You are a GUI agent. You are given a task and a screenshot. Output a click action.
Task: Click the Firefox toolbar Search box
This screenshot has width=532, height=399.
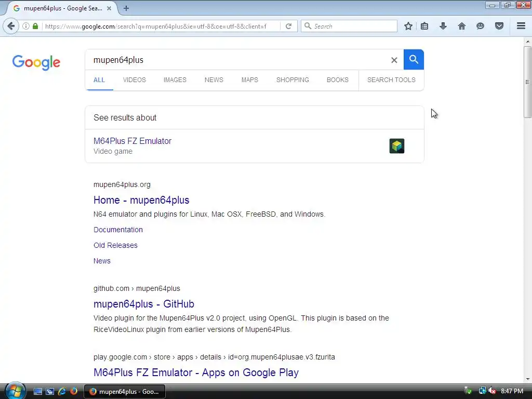(350, 26)
